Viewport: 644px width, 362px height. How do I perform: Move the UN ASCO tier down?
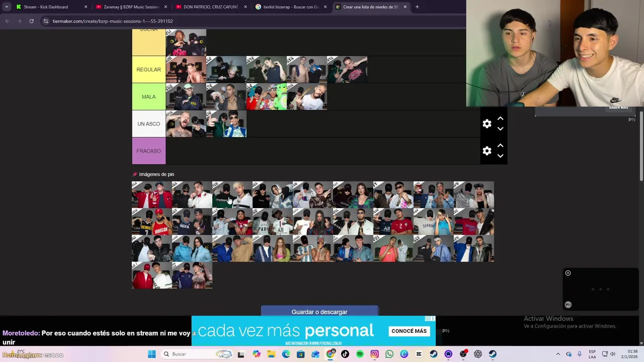500,129
